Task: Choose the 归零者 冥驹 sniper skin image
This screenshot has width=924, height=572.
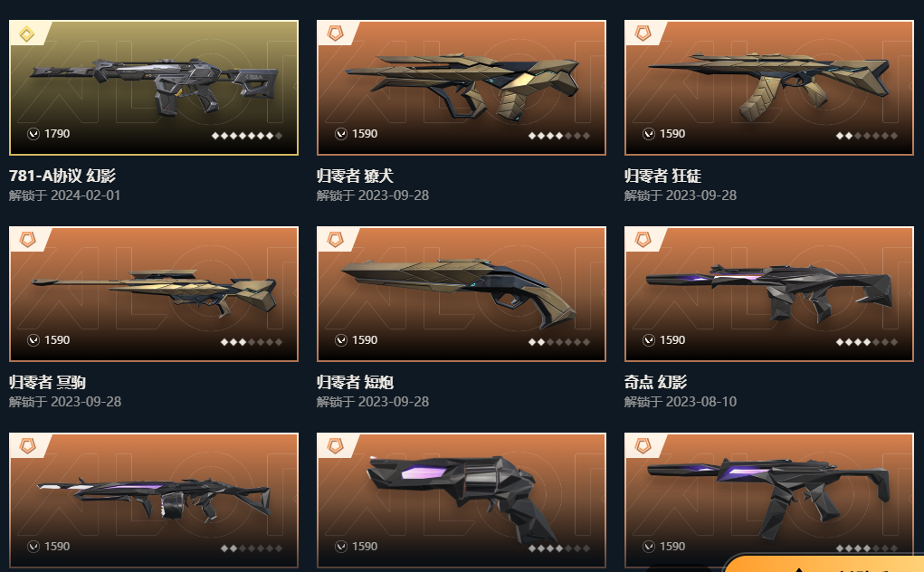Action: point(154,294)
